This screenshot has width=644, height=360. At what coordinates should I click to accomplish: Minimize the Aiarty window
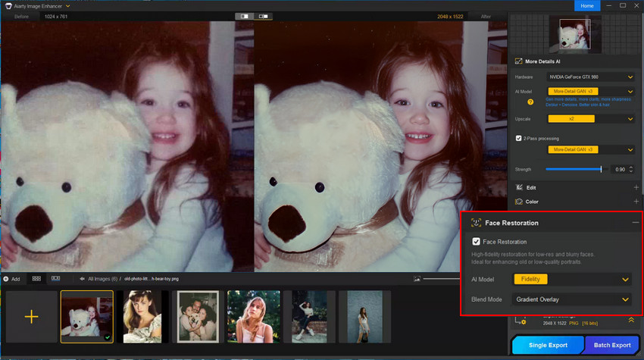tap(609, 6)
